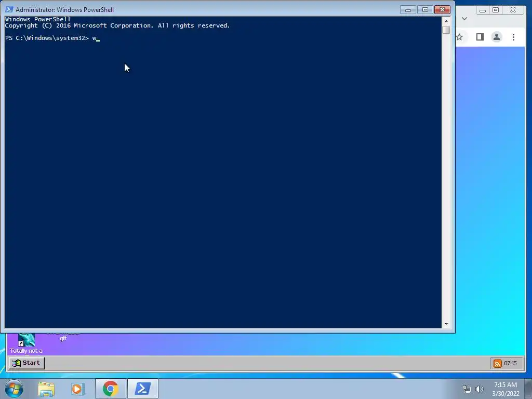Click the gif file label on desktop
This screenshot has height=399, width=532.
pyautogui.click(x=63, y=338)
